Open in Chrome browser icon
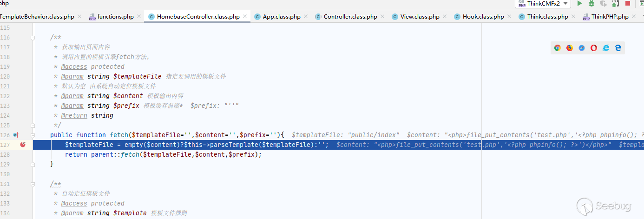The width and height of the screenshot is (644, 219). coord(558,48)
